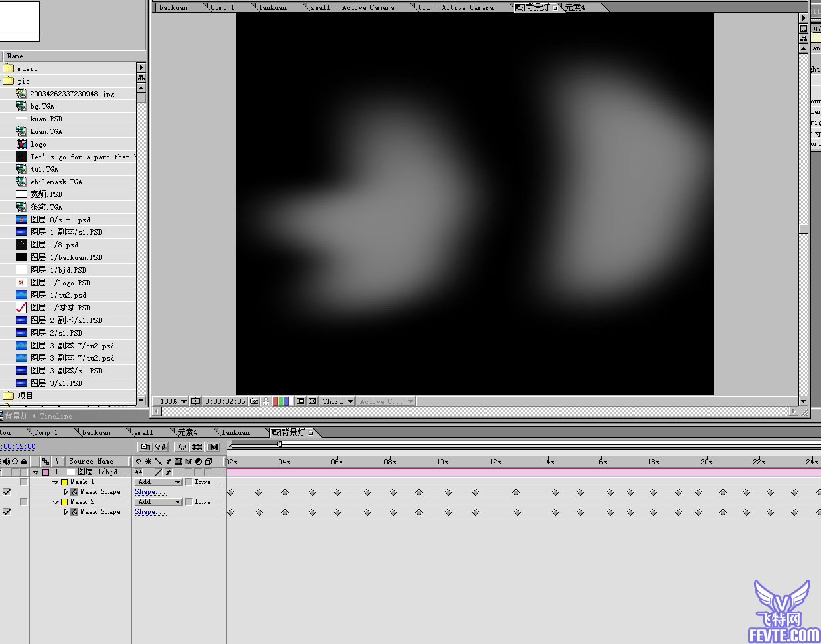Open Mask 1 mode Add dropdown
Image resolution: width=821 pixels, height=644 pixels.
159,482
